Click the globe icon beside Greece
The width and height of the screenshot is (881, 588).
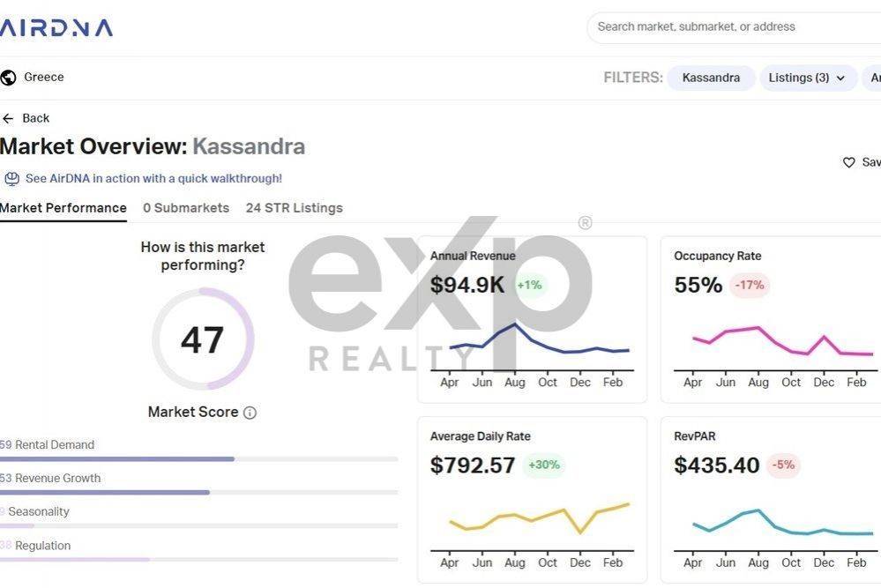(x=9, y=78)
